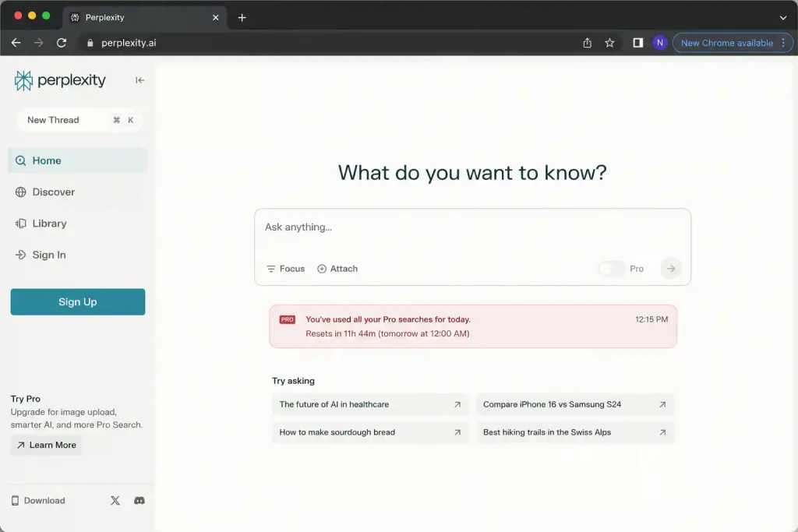The image size is (798, 532).
Task: Open the Chrome three-dot menu
Action: coord(783,43)
